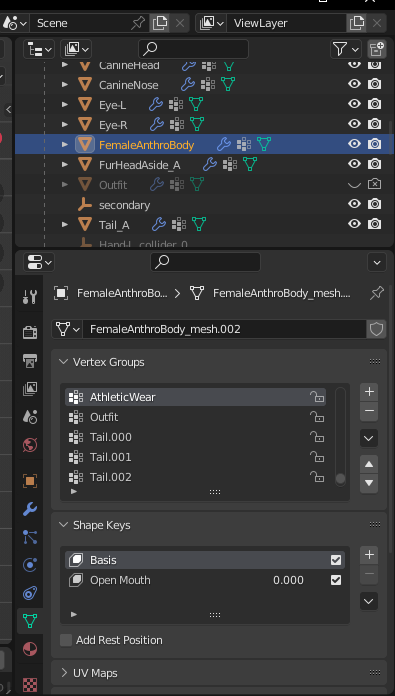Screen dimensions: 395x696
Task: Open the Modifiers properties tab
Action: [30, 509]
